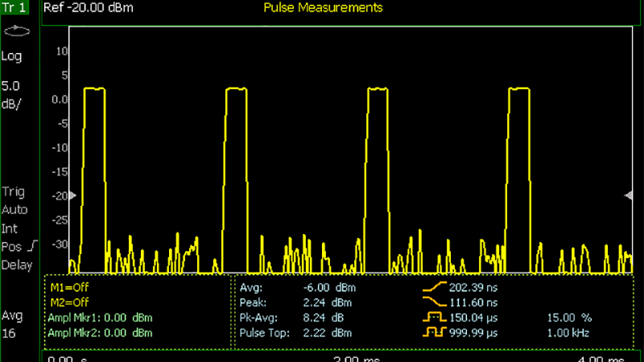This screenshot has height=362, width=644.
Task: Toggle the M2=Off marker setting
Action: [x=70, y=302]
